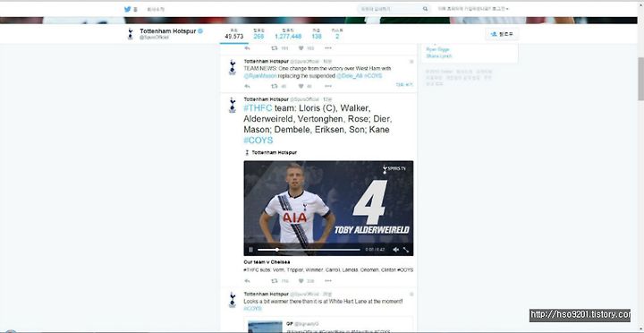Open the Tweets tab showing 49,573
Screen dimensions: 644x333
234,34
